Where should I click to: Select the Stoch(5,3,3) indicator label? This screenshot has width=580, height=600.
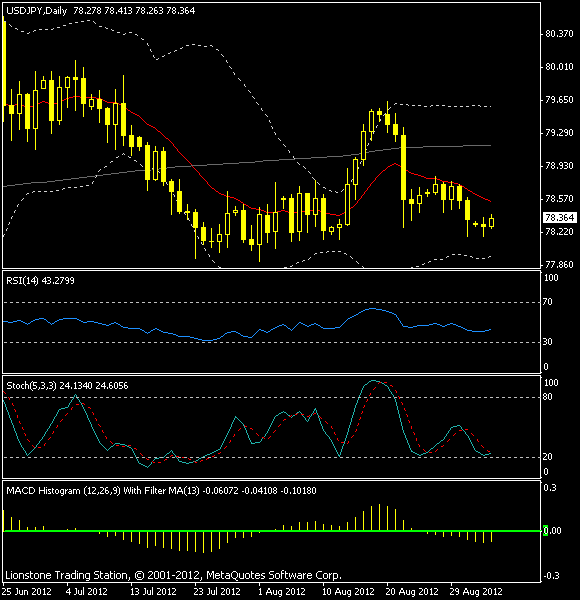click(31, 385)
